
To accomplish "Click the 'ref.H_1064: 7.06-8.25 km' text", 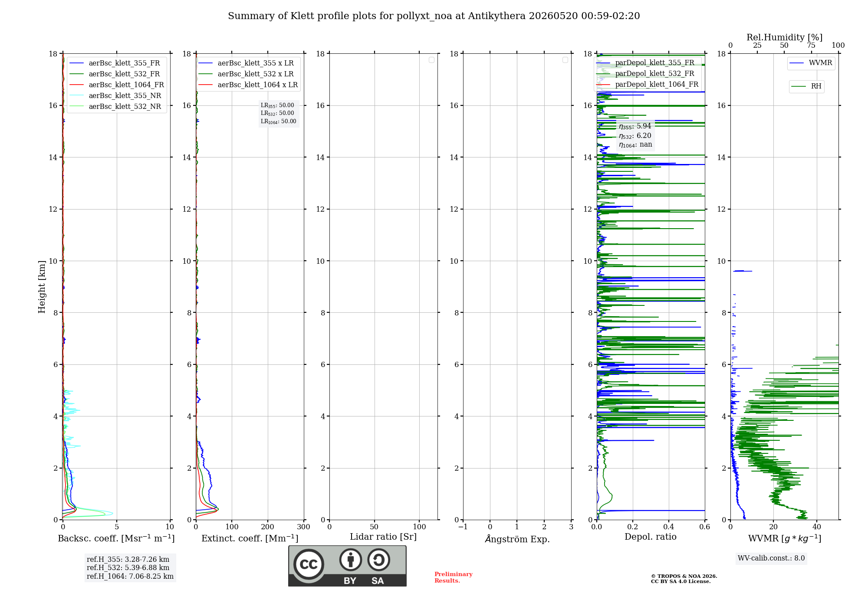I will coord(130,577).
